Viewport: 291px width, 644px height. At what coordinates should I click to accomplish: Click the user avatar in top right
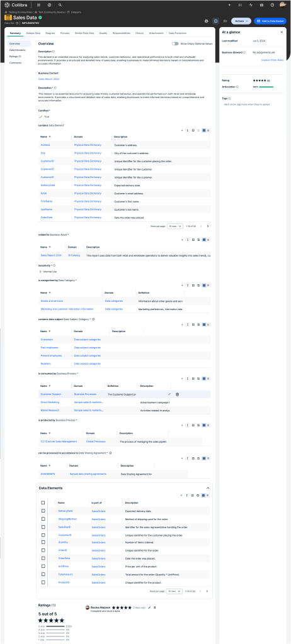click(283, 5)
